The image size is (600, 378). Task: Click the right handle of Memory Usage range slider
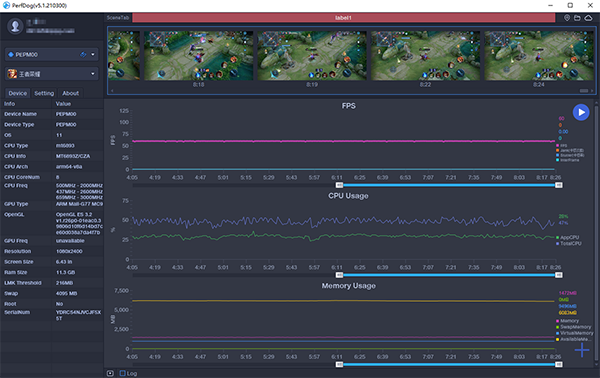click(559, 364)
